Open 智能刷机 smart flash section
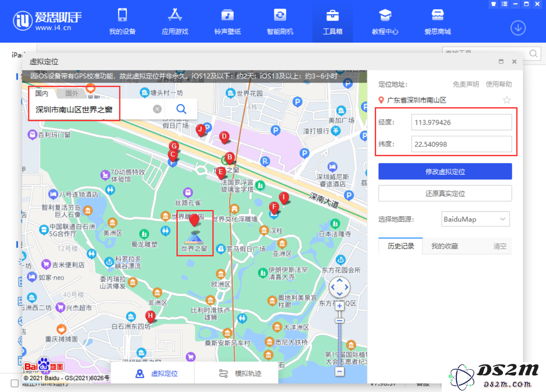The width and height of the screenshot is (546, 392). tap(280, 21)
